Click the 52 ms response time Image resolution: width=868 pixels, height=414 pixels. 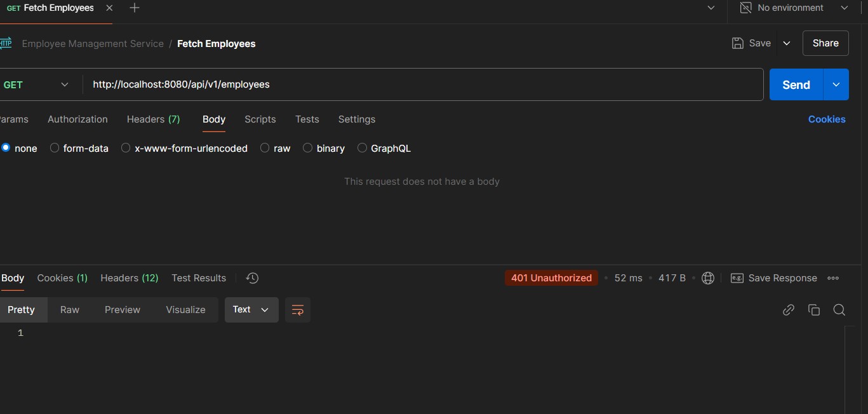pos(628,278)
